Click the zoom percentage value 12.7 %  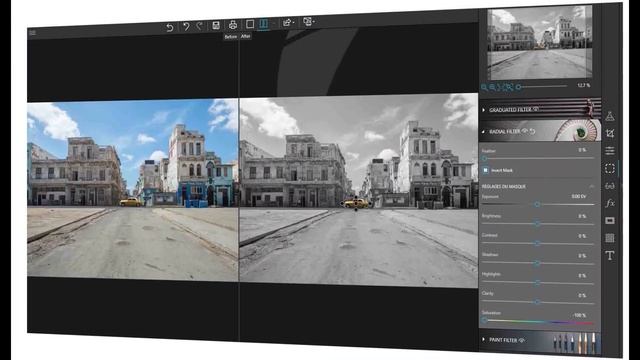[584, 85]
